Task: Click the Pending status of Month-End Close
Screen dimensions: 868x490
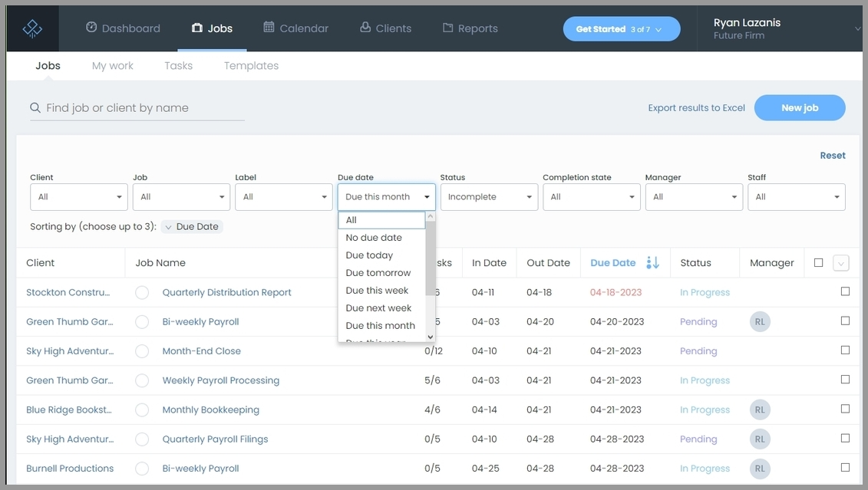Action: tap(698, 351)
